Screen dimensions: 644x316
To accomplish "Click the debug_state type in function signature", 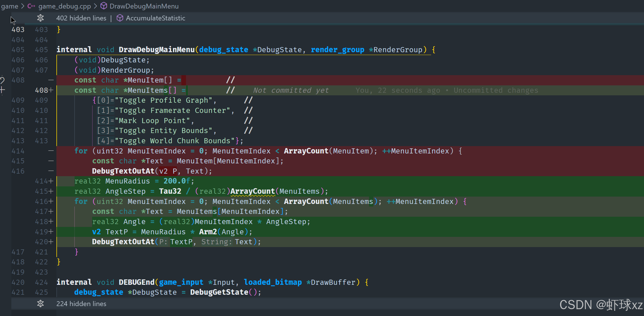I will pyautogui.click(x=223, y=50).
